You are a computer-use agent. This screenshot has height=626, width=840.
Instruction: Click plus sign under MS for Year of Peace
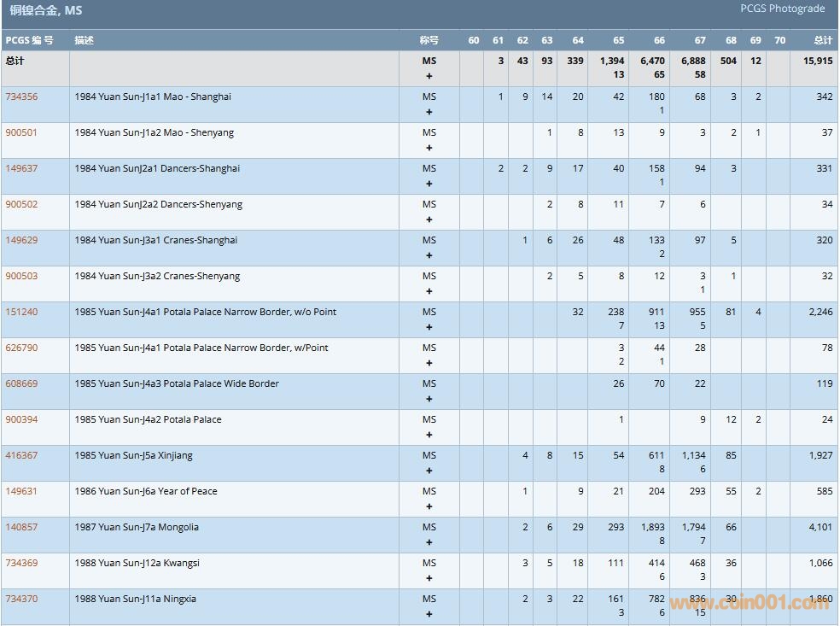point(429,506)
